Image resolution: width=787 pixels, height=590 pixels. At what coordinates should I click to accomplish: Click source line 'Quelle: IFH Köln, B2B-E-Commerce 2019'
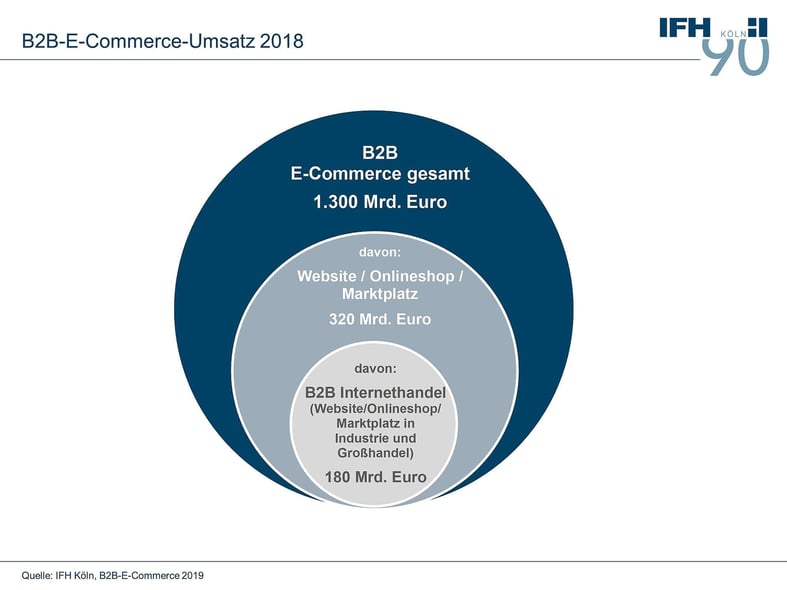[112, 575]
